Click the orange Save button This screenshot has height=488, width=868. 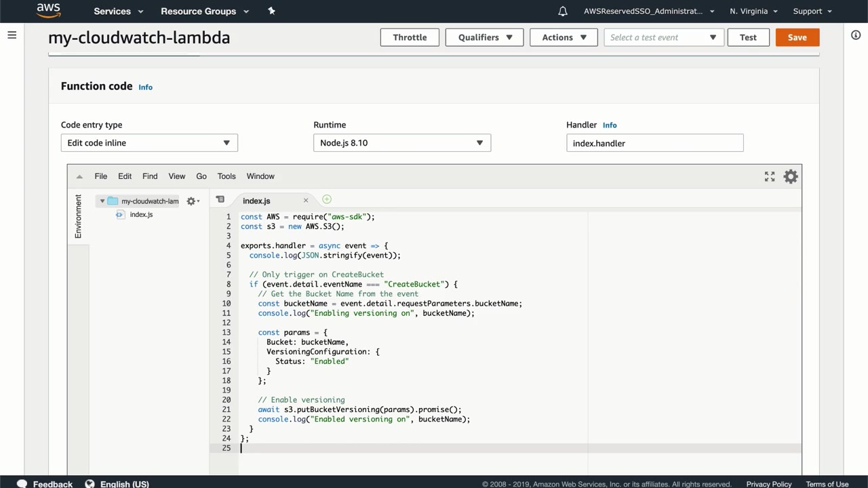[797, 37]
